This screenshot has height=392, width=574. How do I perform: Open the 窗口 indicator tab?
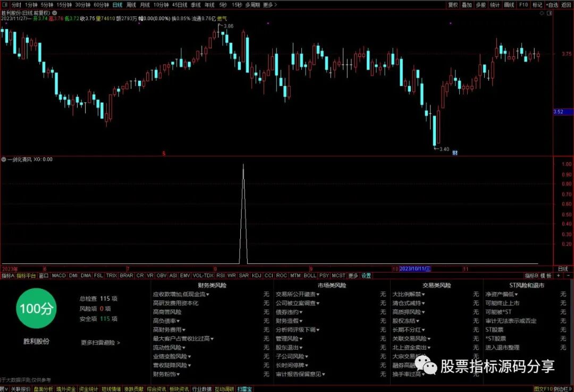point(44,276)
